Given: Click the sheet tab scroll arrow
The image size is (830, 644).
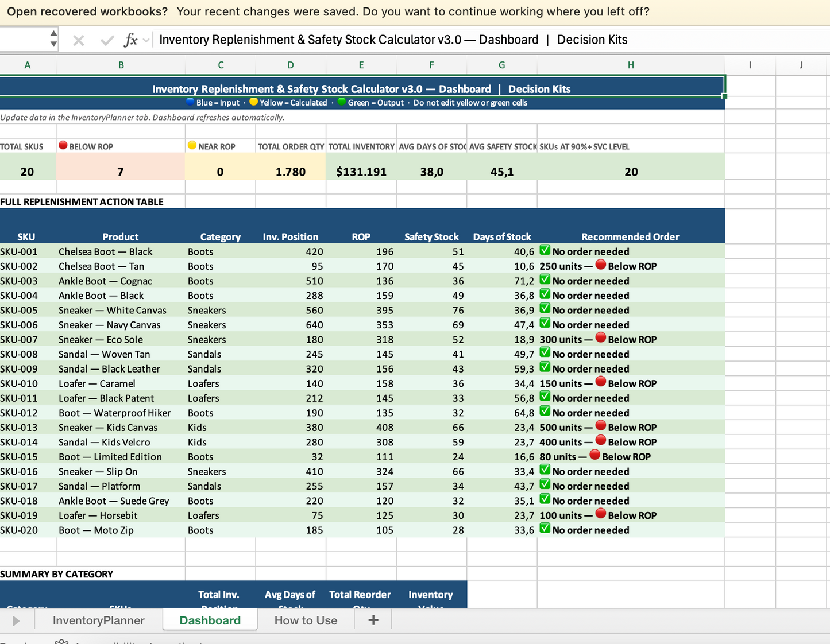Looking at the screenshot, I should tap(16, 620).
